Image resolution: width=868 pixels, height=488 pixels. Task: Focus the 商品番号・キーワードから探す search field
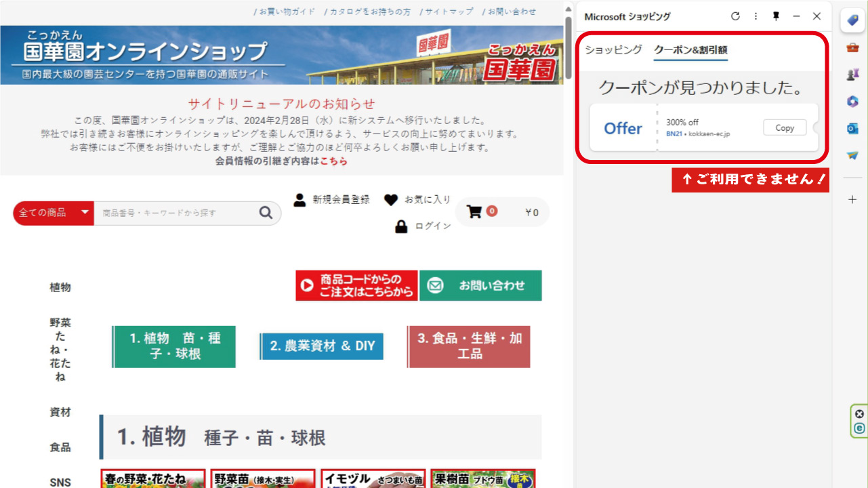(x=176, y=213)
